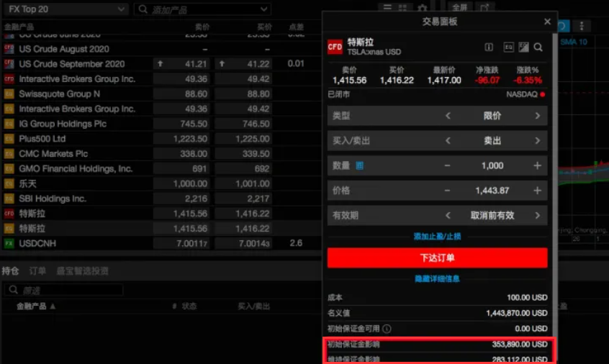Click the filter search icon in positions panel
This screenshot has height=364, width=609.
(13, 290)
